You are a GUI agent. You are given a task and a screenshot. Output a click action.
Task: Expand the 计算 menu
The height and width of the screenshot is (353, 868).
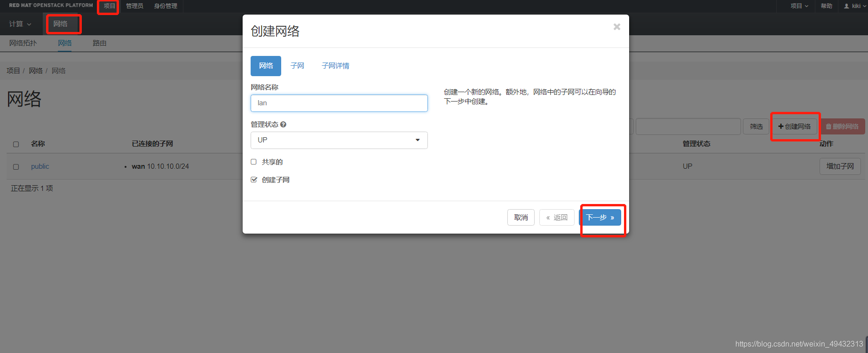click(x=20, y=24)
